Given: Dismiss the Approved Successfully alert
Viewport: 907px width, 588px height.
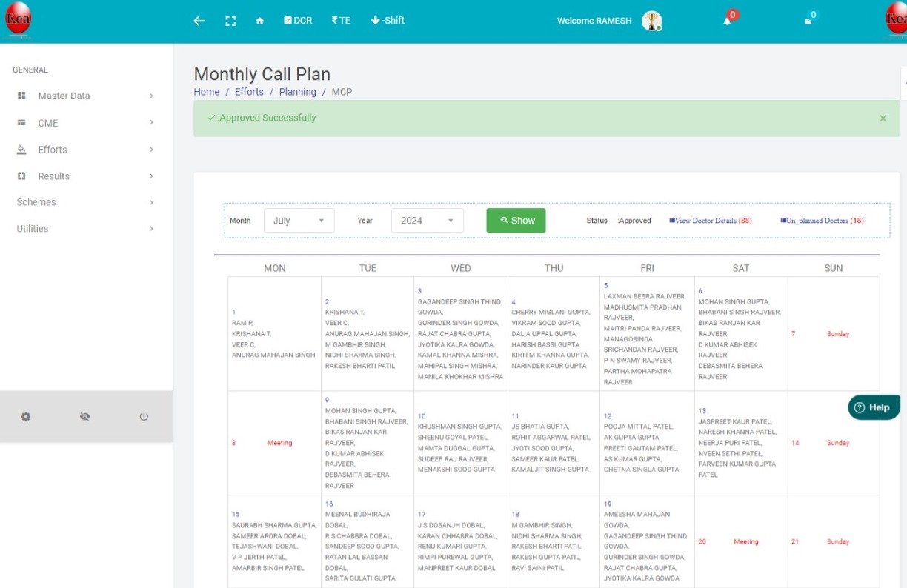Looking at the screenshot, I should [x=883, y=118].
